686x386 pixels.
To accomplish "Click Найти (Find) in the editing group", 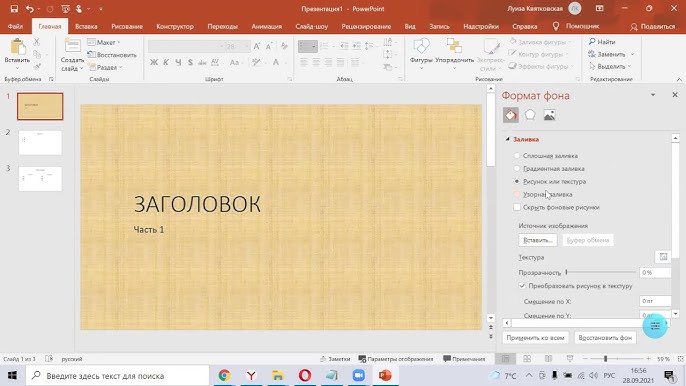I will click(x=602, y=42).
